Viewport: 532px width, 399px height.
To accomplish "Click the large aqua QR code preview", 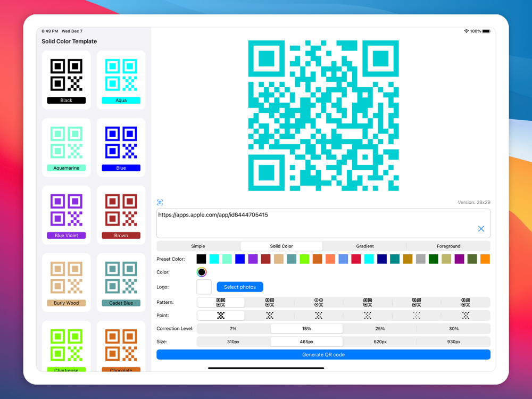I will [323, 115].
